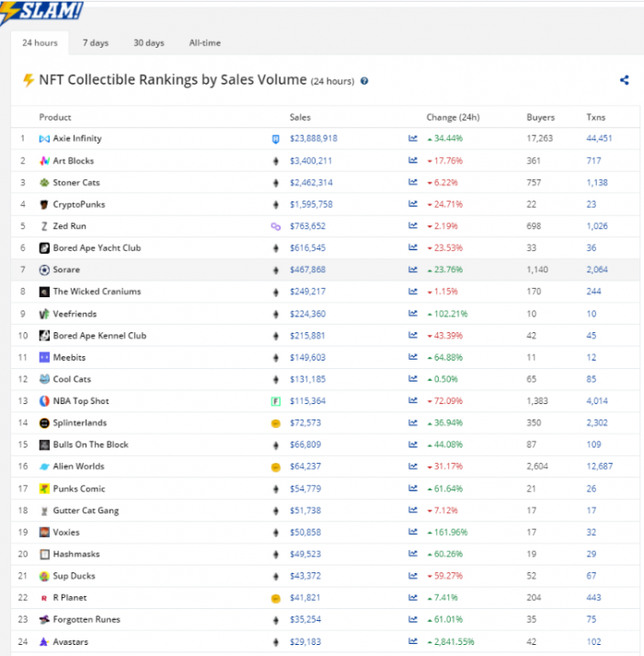
Task: Click the 2,841.55% change value
Action: (x=454, y=641)
